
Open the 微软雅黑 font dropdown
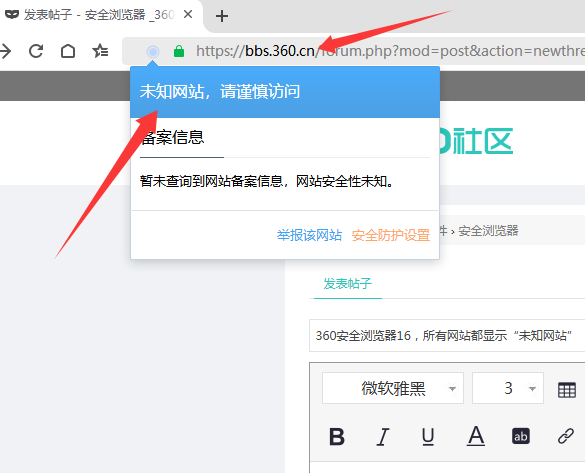click(393, 388)
